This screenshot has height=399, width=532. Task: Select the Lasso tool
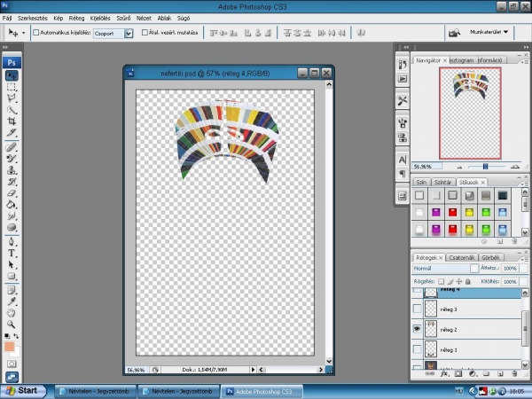[x=12, y=98]
